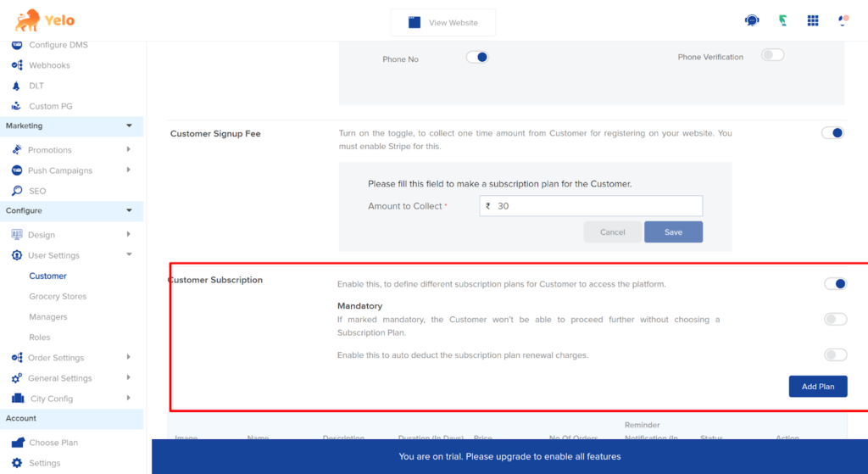The width and height of the screenshot is (868, 474).
Task: Disable the Customer Subscription toggle
Action: click(835, 283)
